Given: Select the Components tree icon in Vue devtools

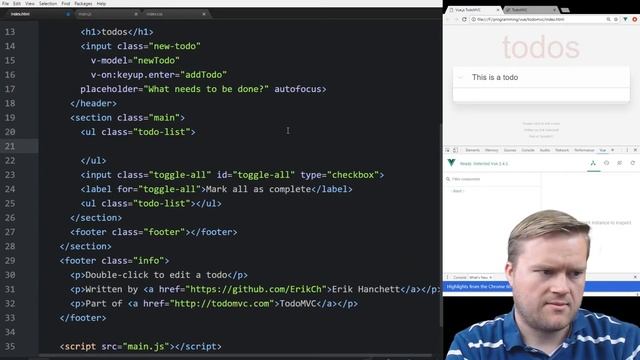Looking at the screenshot, I should 593,163.
